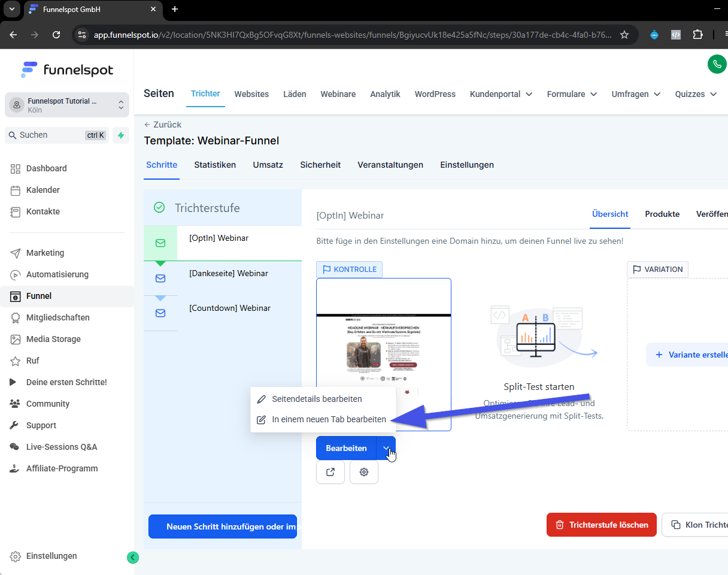This screenshot has width=728, height=575.
Task: Close the Funnelspot GmbH browser tab
Action: coord(154,10)
